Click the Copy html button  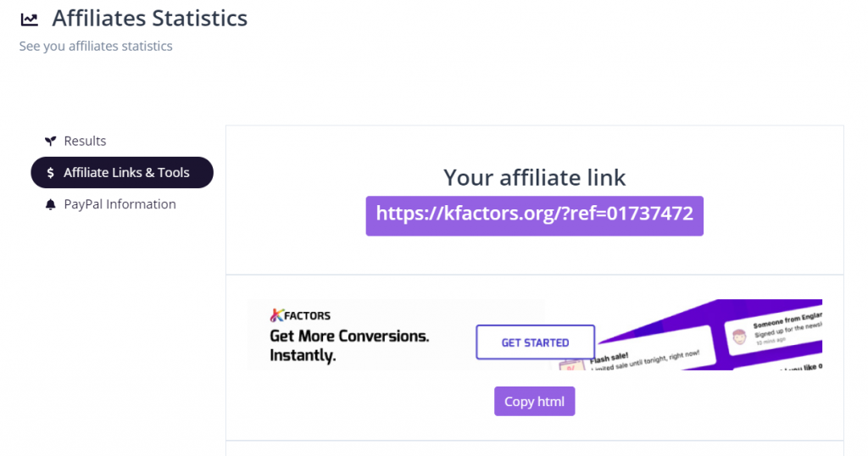tap(534, 401)
